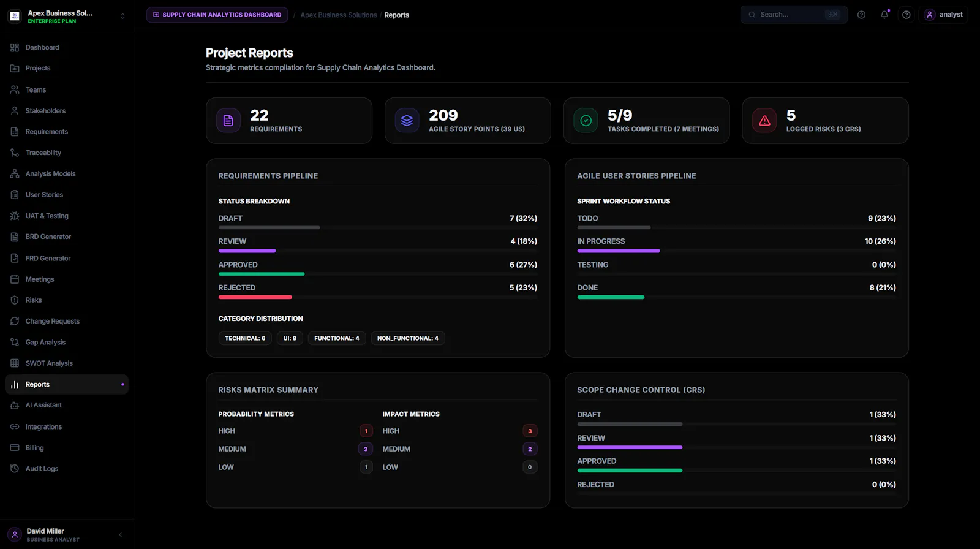Image resolution: width=980 pixels, height=549 pixels.
Task: Click the HIGH impact count badge
Action: [x=530, y=431]
